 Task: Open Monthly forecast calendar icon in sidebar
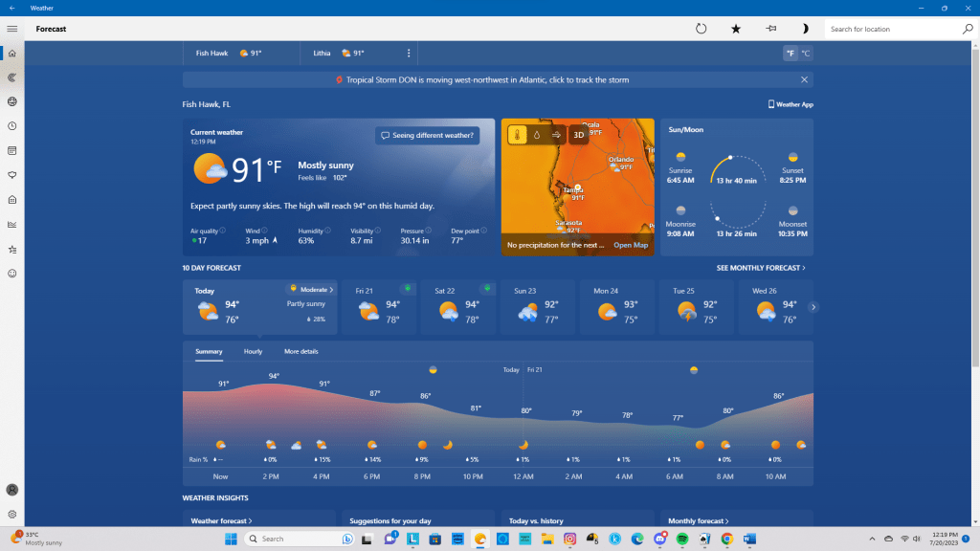point(12,150)
